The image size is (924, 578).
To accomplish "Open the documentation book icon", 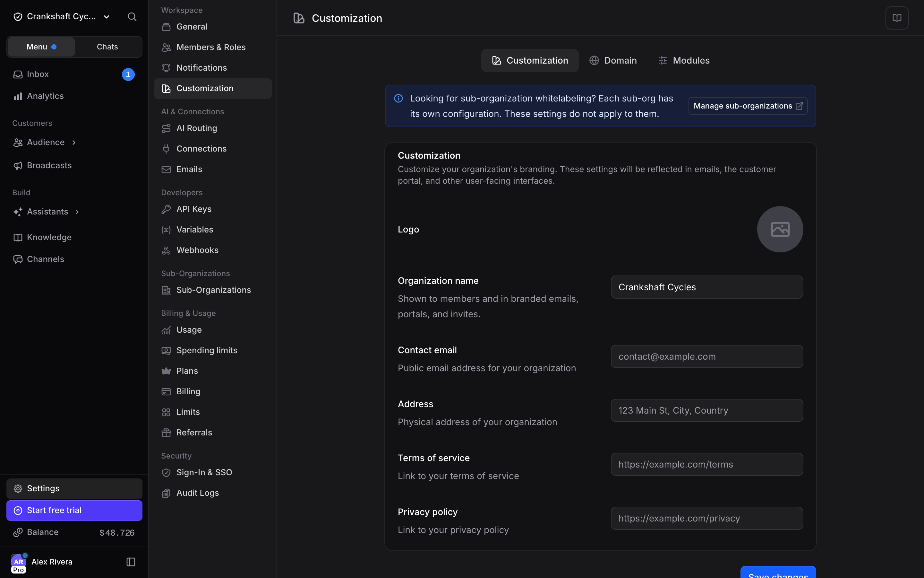I will [x=896, y=18].
